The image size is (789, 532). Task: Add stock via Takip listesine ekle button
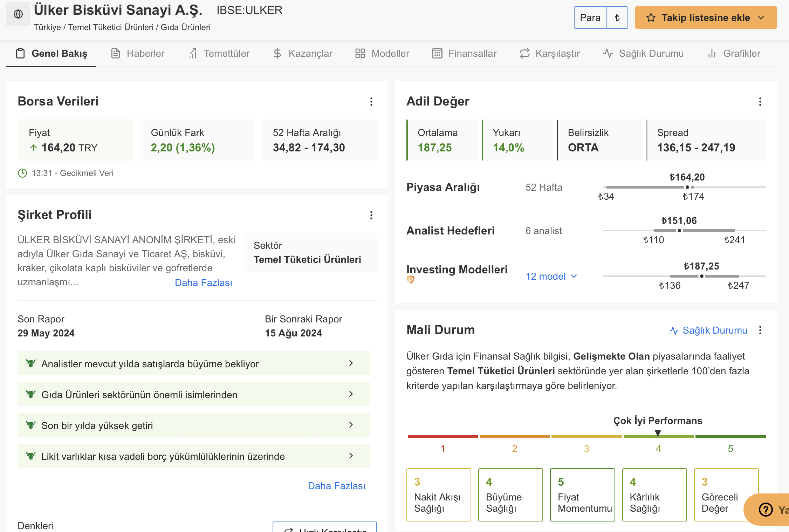pyautogui.click(x=706, y=18)
